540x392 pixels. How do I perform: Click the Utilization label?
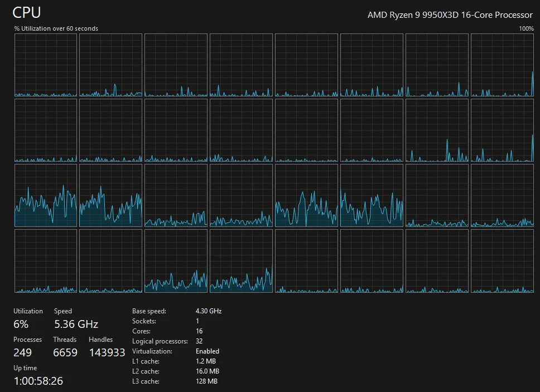[28, 311]
